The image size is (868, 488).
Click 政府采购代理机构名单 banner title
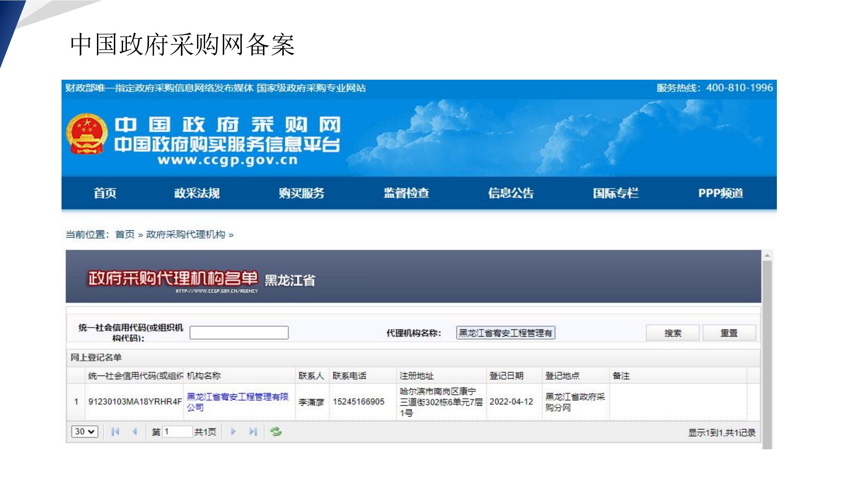point(173,278)
